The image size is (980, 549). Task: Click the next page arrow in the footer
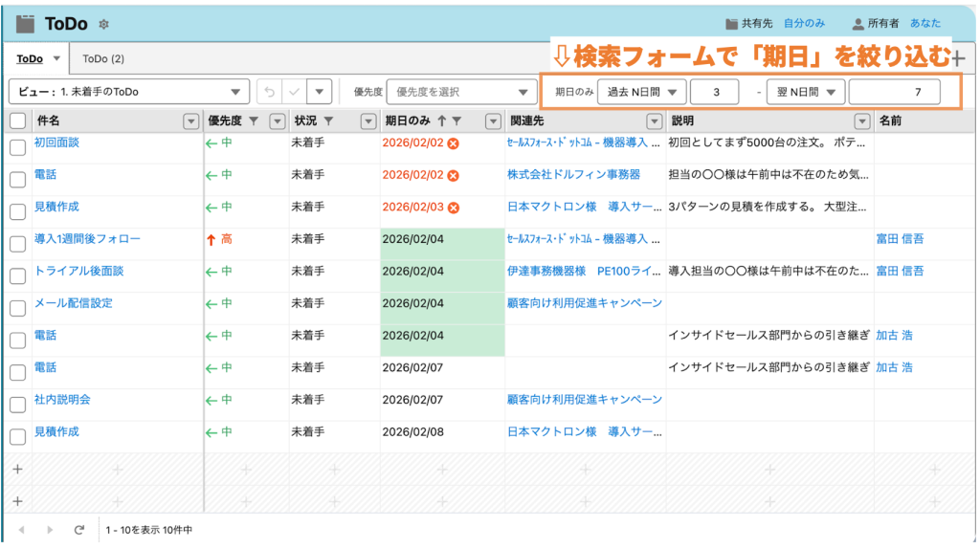click(x=49, y=529)
